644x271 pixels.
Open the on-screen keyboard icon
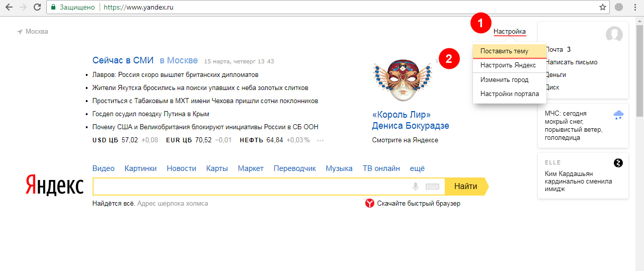pyautogui.click(x=432, y=187)
